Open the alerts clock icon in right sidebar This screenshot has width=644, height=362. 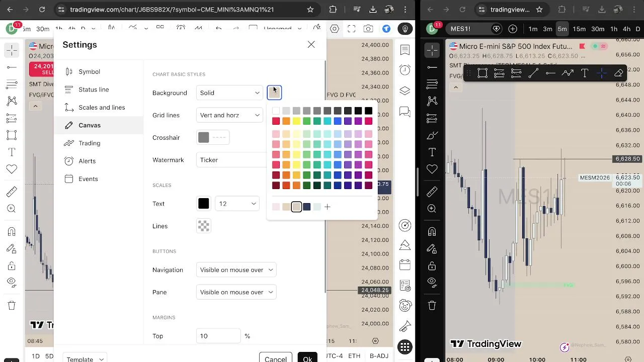pos(405,70)
